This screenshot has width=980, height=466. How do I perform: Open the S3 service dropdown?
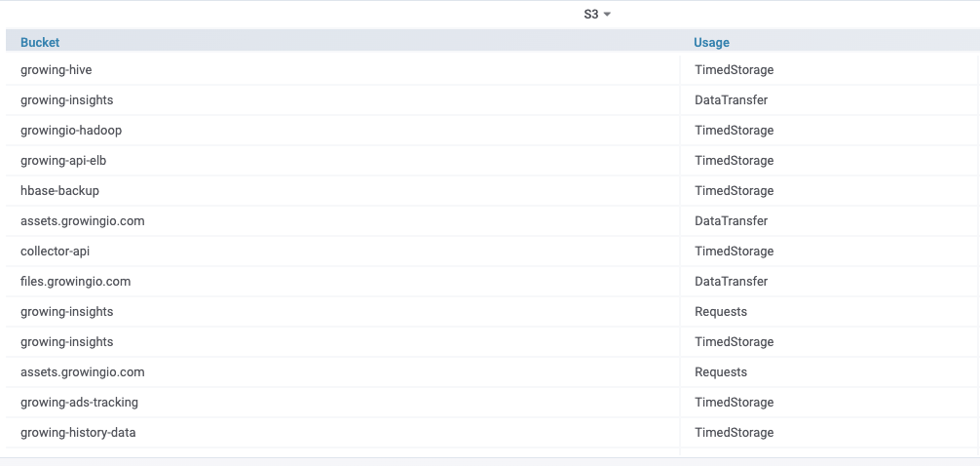[597, 15]
